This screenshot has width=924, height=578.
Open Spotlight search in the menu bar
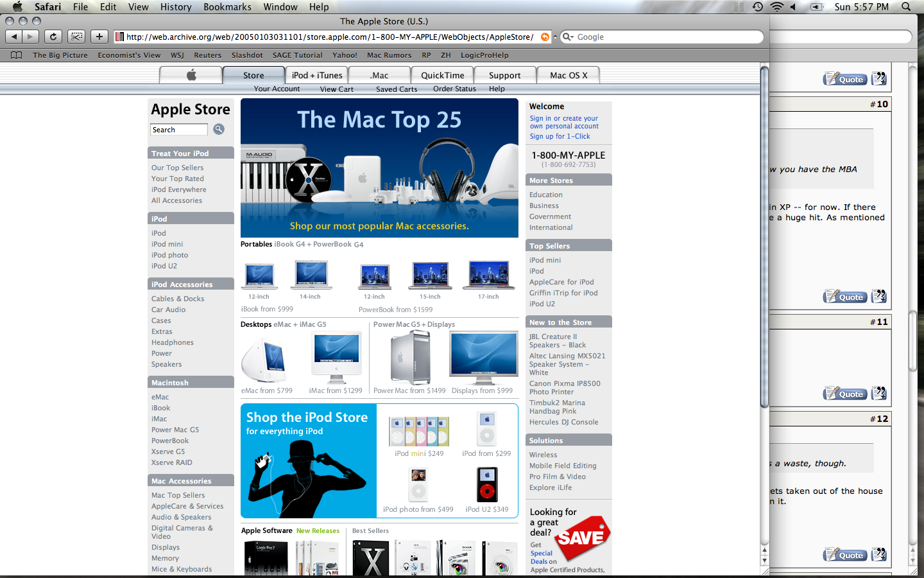[906, 7]
